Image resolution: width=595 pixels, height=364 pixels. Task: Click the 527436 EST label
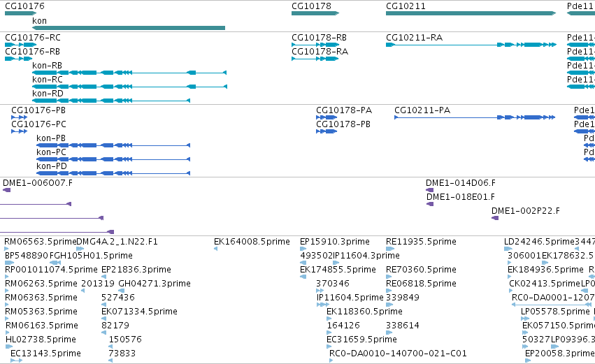click(118, 298)
